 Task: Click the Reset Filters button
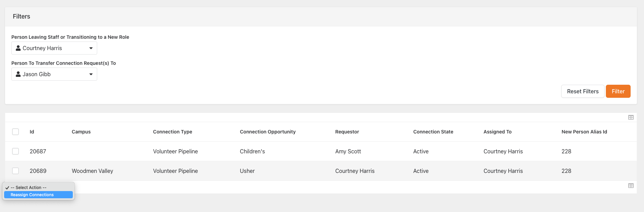pyautogui.click(x=583, y=91)
